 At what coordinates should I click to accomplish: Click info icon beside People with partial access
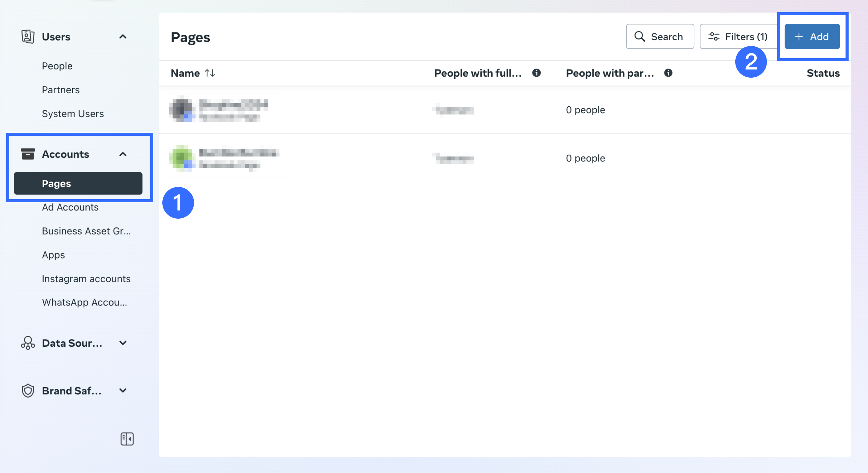click(668, 73)
